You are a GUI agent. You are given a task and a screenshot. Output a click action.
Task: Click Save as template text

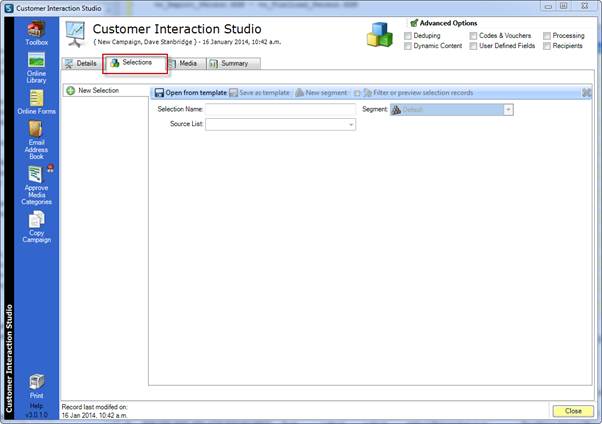coord(265,93)
